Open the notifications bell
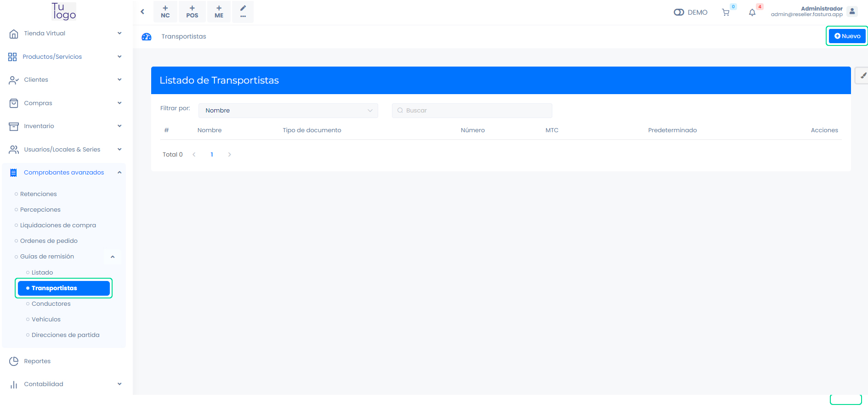This screenshot has width=868, height=410. click(752, 12)
